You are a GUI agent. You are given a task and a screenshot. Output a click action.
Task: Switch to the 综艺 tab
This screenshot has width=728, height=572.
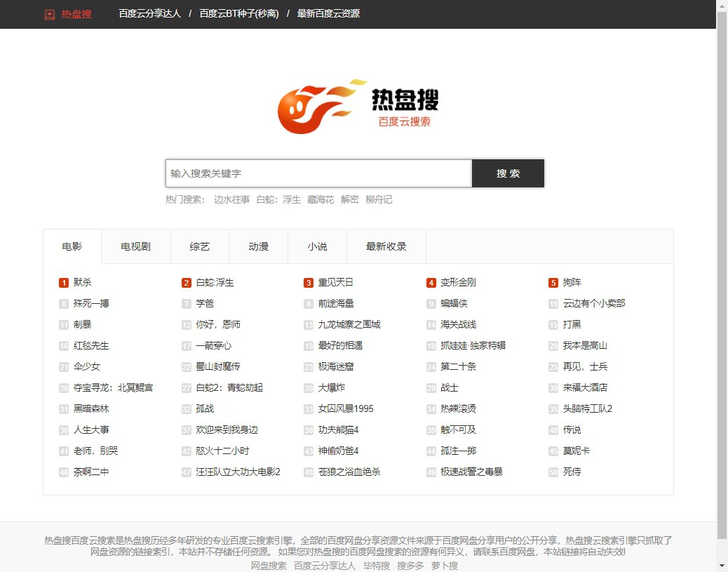[200, 246]
